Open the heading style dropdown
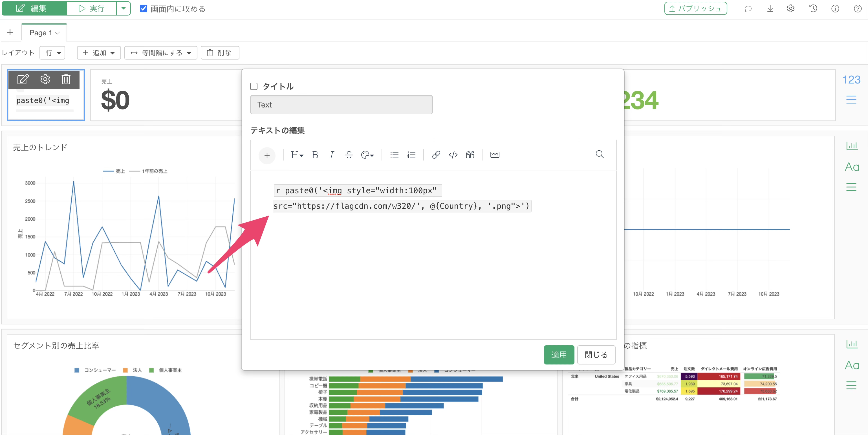This screenshot has height=435, width=868. point(297,155)
